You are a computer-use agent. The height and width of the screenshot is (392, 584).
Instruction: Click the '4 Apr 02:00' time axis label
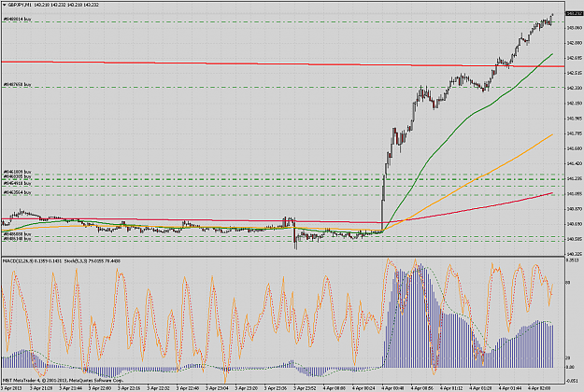pos(539,388)
